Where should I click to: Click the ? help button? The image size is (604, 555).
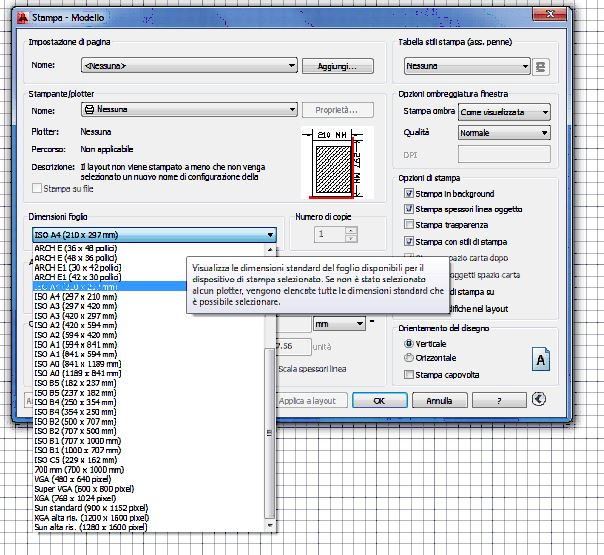(499, 401)
